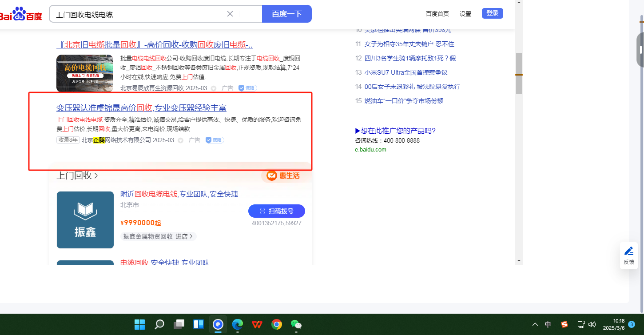Viewport: 644px width, 335px height.
Task: Launch WPS Office from the taskbar
Action: point(257,324)
